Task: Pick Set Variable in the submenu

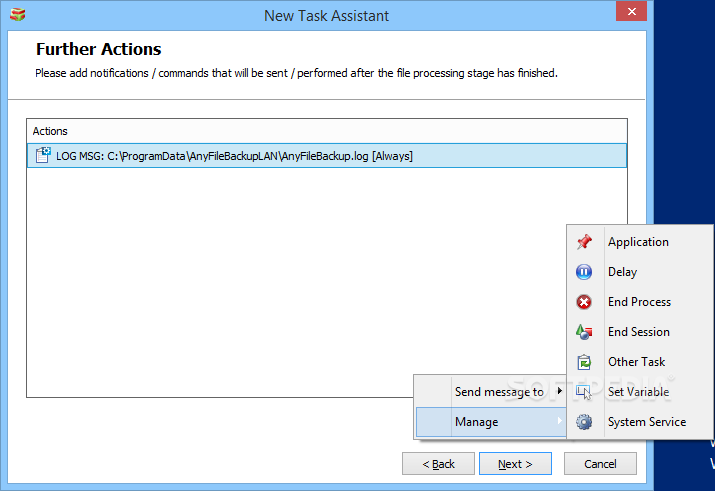Action: 640,392
